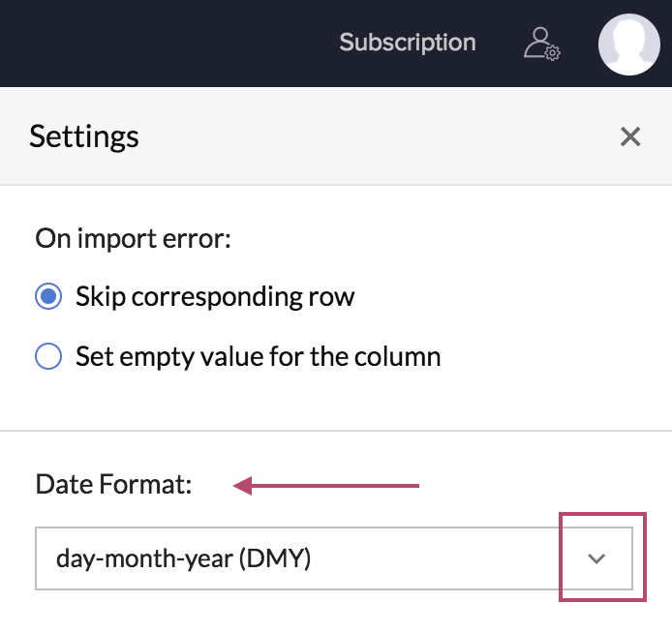672x633 pixels.
Task: Click the Date Format chevron arrow
Action: (596, 558)
